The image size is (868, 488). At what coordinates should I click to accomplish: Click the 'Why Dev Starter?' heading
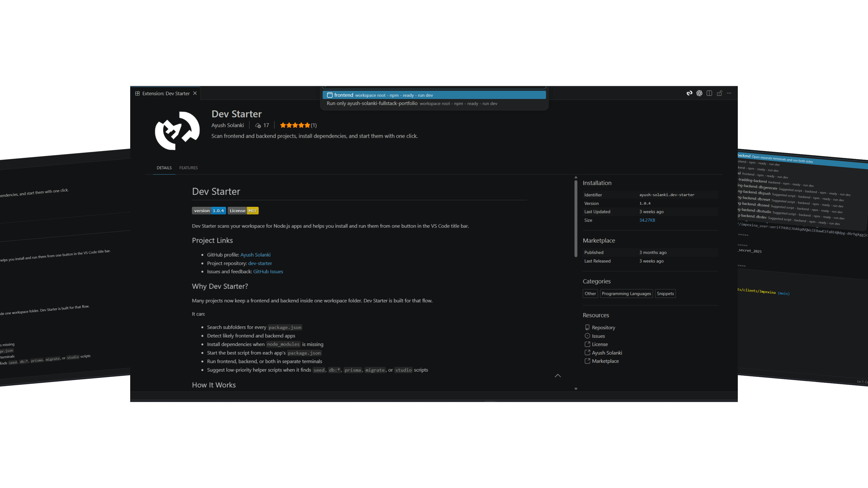point(220,286)
